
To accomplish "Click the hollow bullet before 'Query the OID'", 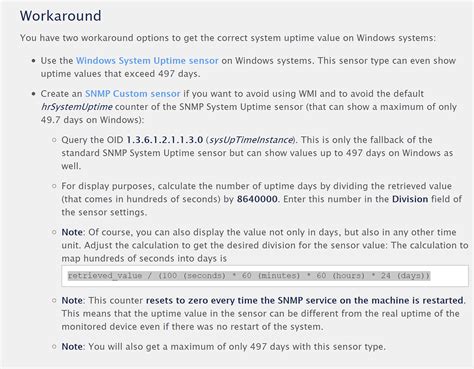I will (54, 140).
